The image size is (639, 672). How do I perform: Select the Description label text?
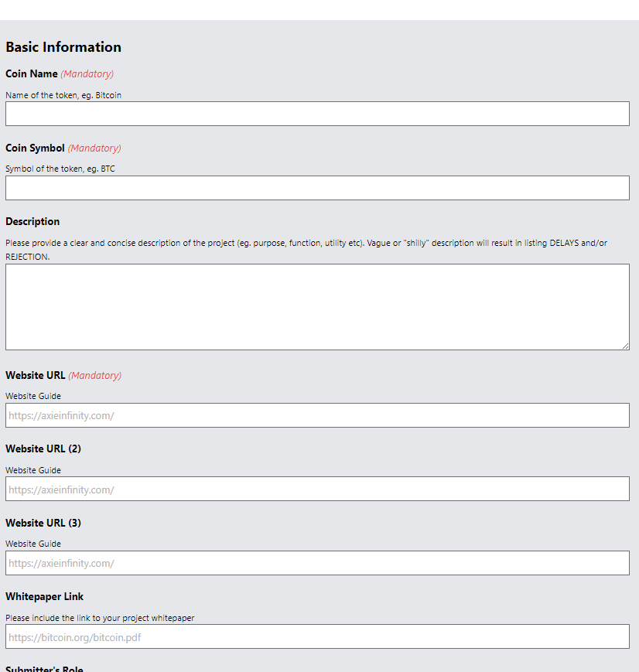(x=32, y=222)
